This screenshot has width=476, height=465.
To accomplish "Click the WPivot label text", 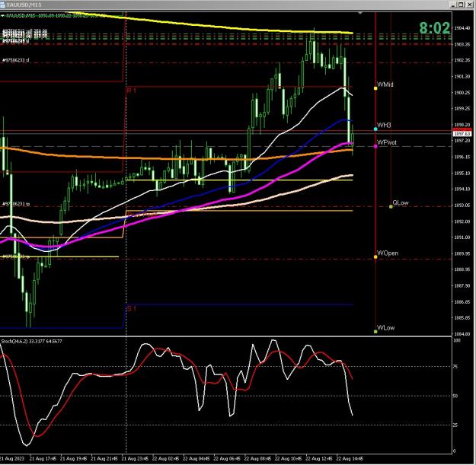I will pos(387,142).
